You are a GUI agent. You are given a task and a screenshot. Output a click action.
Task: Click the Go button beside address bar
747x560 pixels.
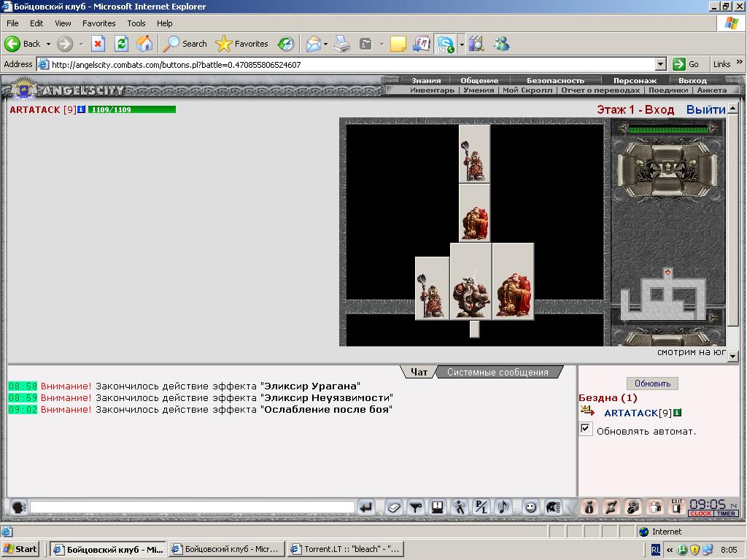(686, 64)
